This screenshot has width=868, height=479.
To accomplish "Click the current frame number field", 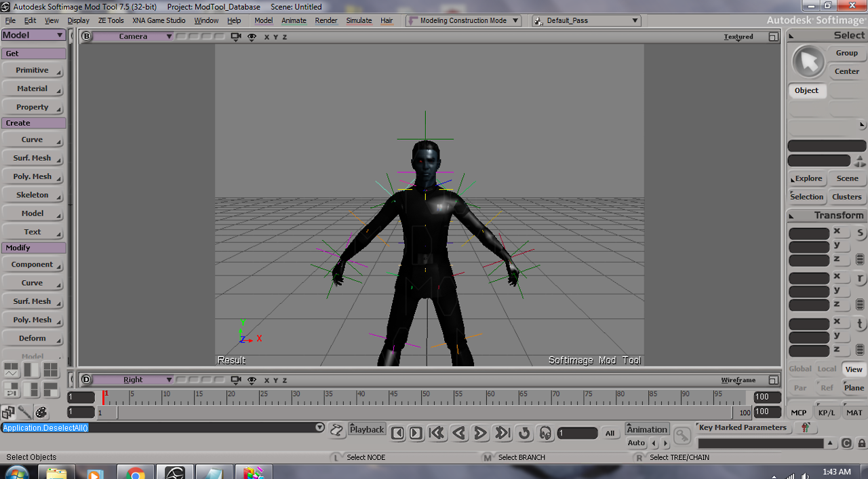I will point(577,433).
